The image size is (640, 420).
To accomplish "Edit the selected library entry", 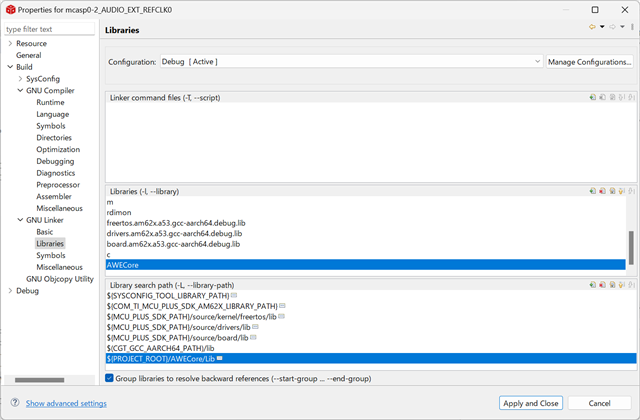I will click(x=612, y=191).
